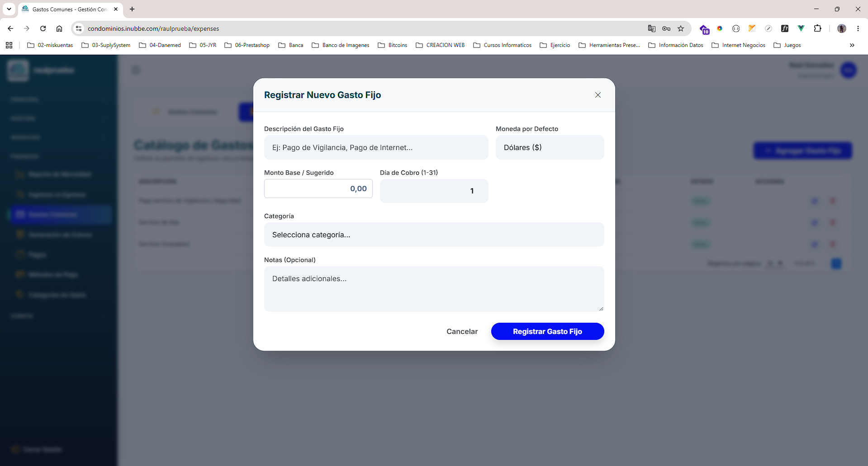Open the browser extensions puzzle icon
The image size is (868, 466).
(x=817, y=28)
